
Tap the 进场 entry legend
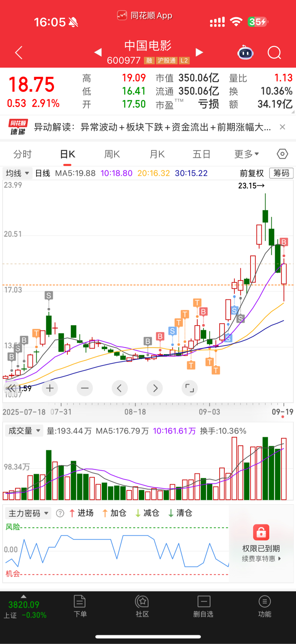pos(81,513)
